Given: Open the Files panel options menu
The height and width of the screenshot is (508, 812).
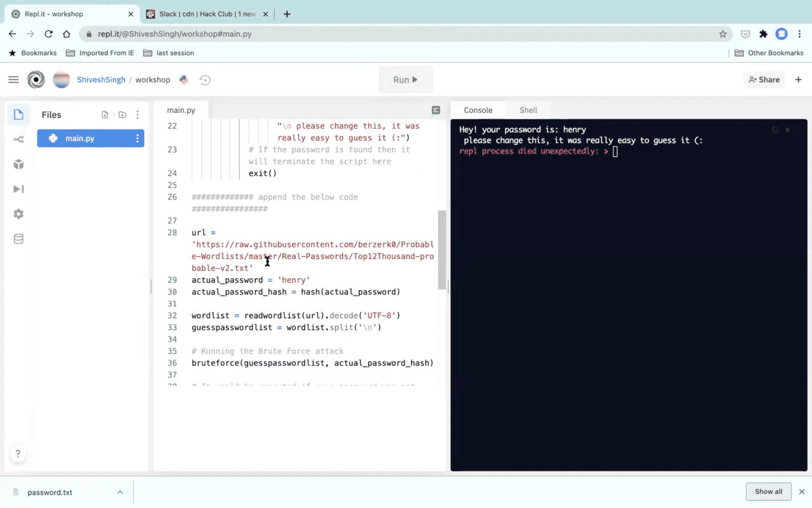Looking at the screenshot, I should point(138,115).
